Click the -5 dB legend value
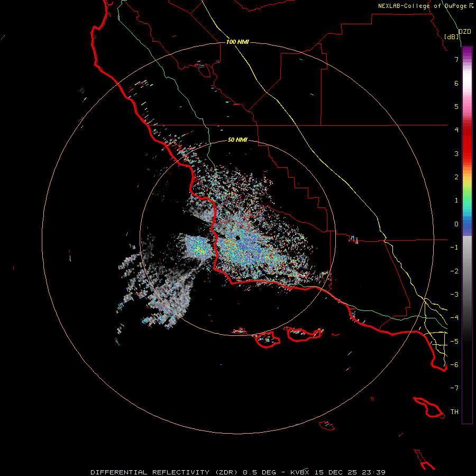 454,341
